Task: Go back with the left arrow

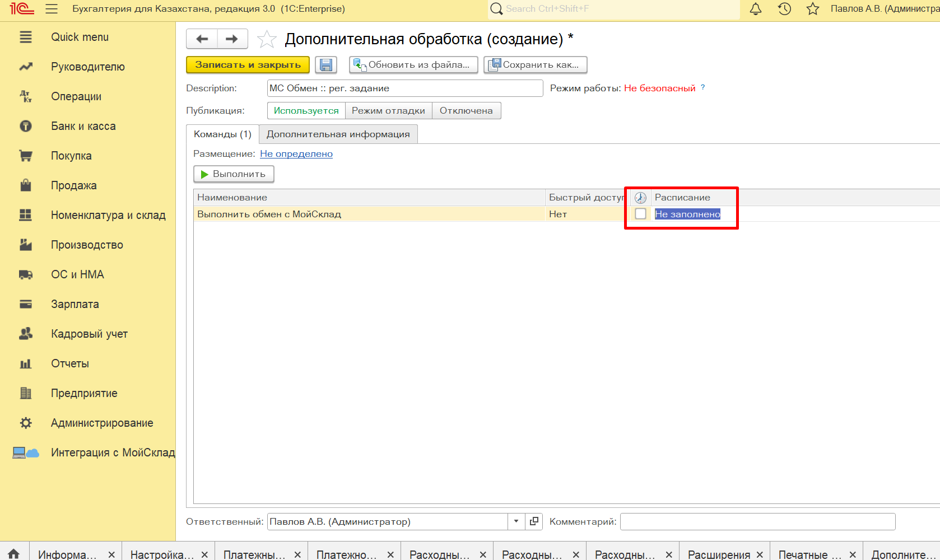Action: [x=202, y=39]
